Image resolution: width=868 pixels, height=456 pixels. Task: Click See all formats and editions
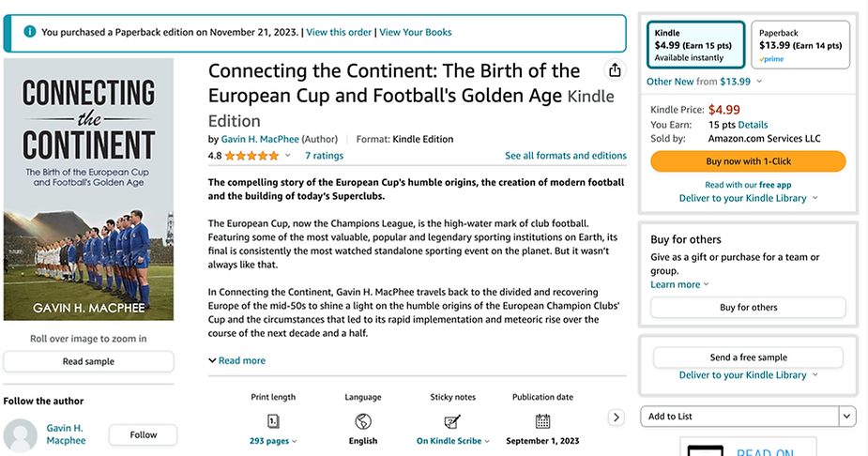pyautogui.click(x=565, y=156)
